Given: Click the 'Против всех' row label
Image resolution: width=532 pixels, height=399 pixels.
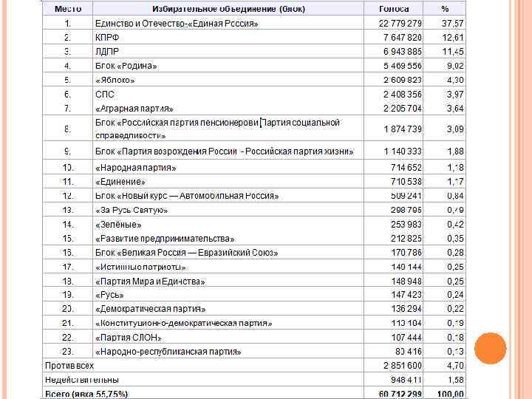Looking at the screenshot, I should click(69, 366).
